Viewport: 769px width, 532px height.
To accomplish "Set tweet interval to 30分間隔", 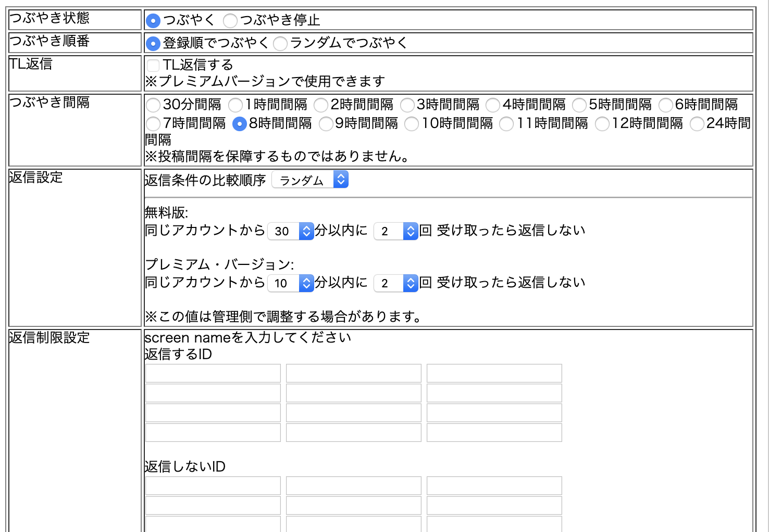I will [153, 105].
